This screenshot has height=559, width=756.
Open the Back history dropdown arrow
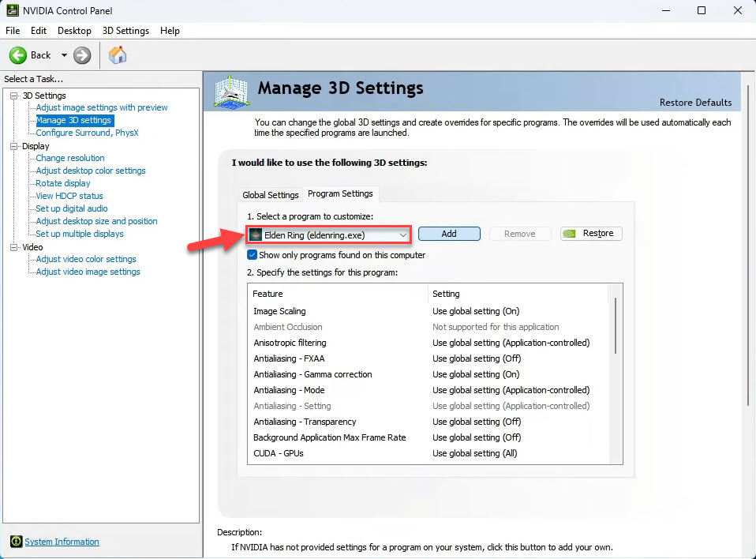coord(64,55)
